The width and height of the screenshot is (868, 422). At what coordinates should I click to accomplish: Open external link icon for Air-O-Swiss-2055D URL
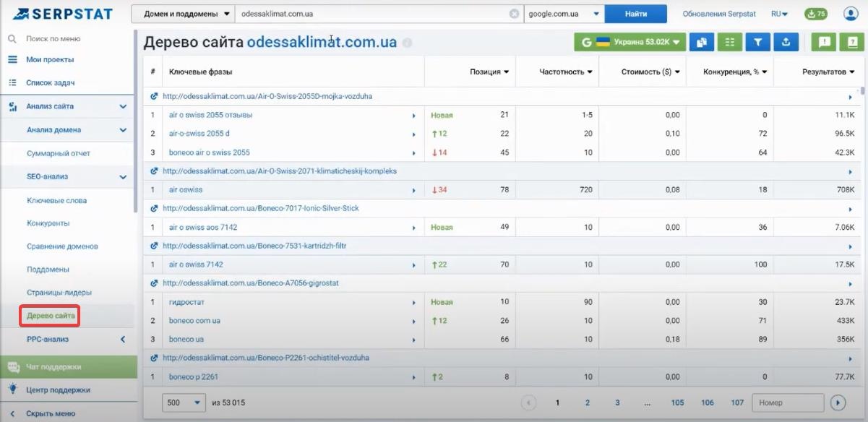click(x=153, y=96)
